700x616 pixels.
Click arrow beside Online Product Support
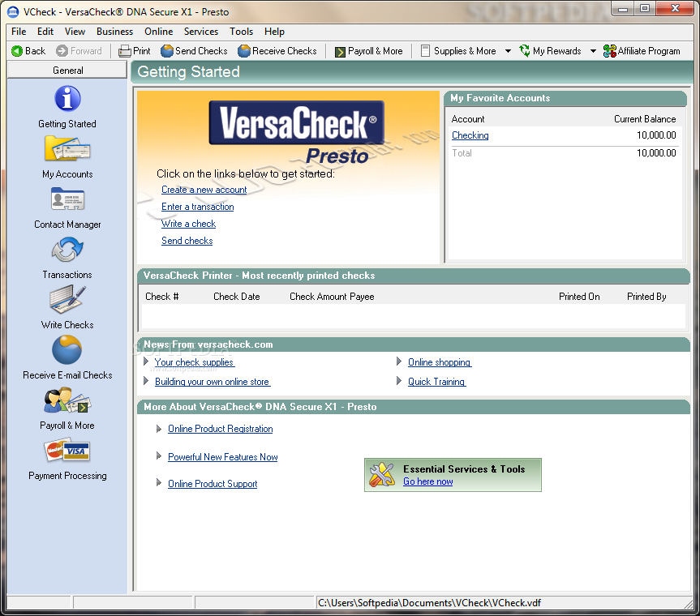159,482
